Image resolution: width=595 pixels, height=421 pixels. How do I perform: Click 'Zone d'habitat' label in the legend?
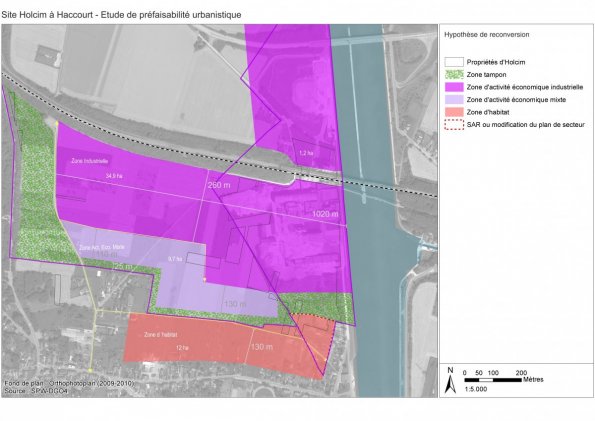coord(488,112)
